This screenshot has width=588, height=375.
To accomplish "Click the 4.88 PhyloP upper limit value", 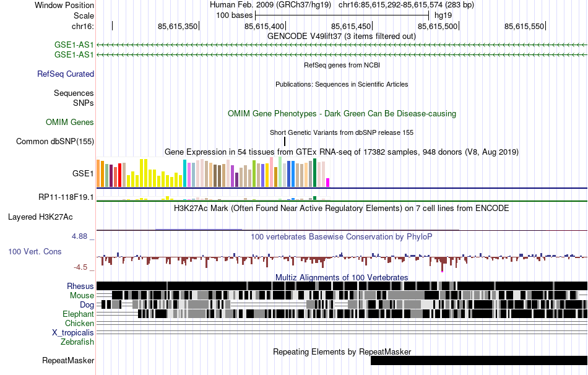I will pos(79,236).
